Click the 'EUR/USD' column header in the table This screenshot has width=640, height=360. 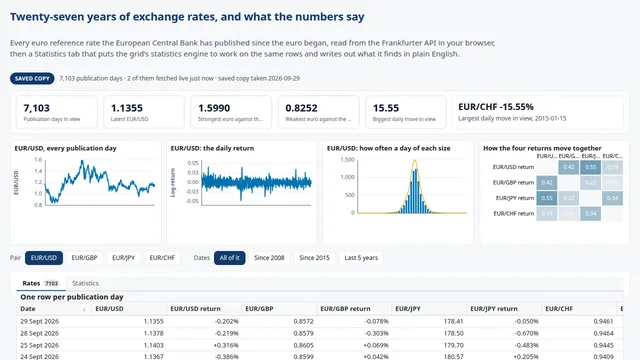129,309
